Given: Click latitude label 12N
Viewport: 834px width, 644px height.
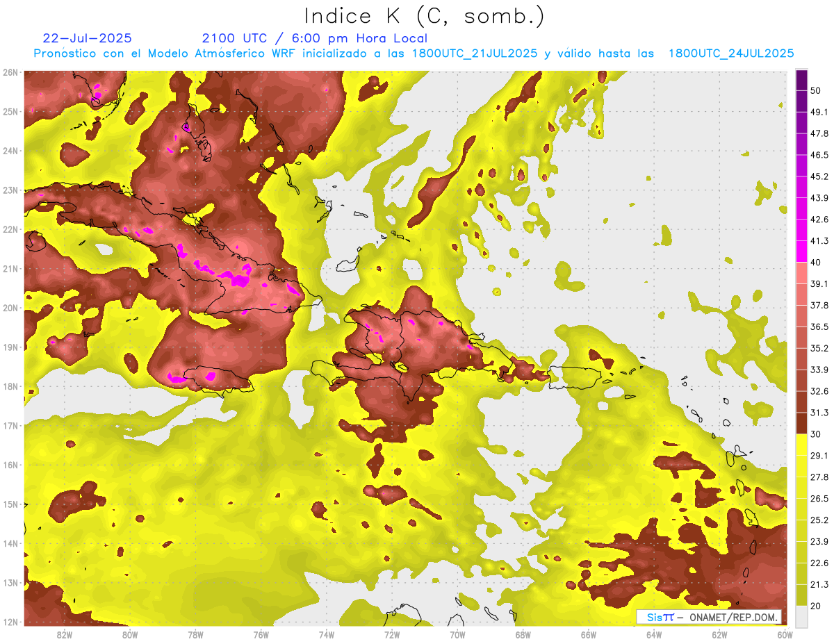Looking at the screenshot, I should [10, 622].
